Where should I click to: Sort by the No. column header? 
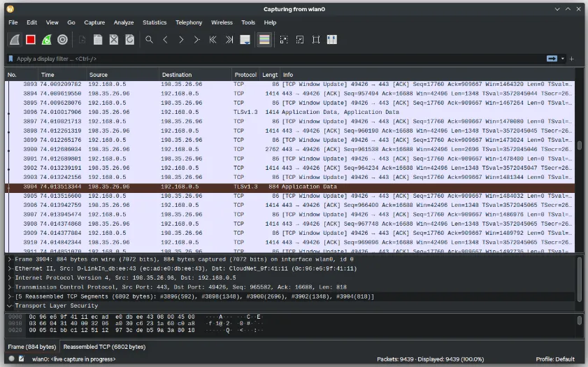22,75
